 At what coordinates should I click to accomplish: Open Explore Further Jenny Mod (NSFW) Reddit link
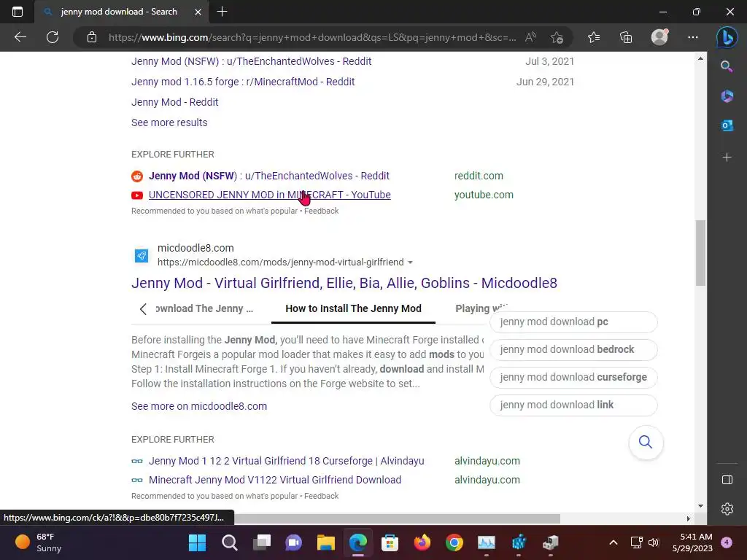click(x=268, y=176)
